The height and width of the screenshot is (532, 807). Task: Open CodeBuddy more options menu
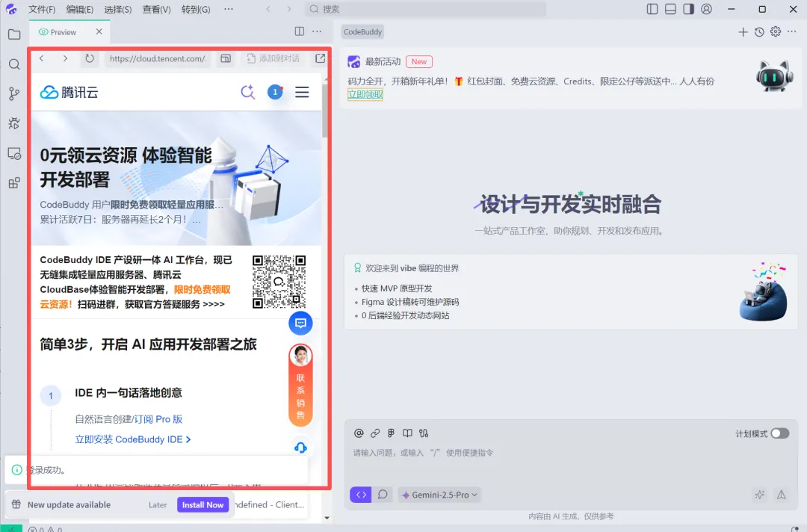(x=792, y=32)
